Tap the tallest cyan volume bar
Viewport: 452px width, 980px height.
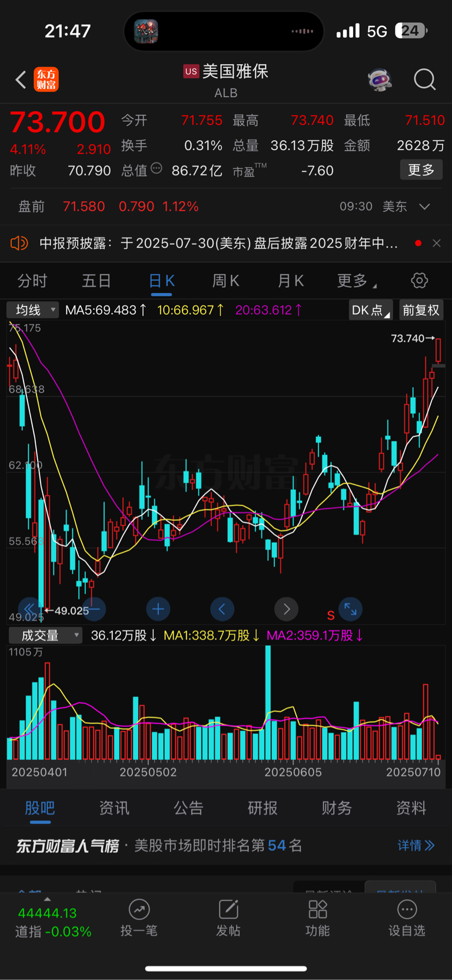point(268,702)
